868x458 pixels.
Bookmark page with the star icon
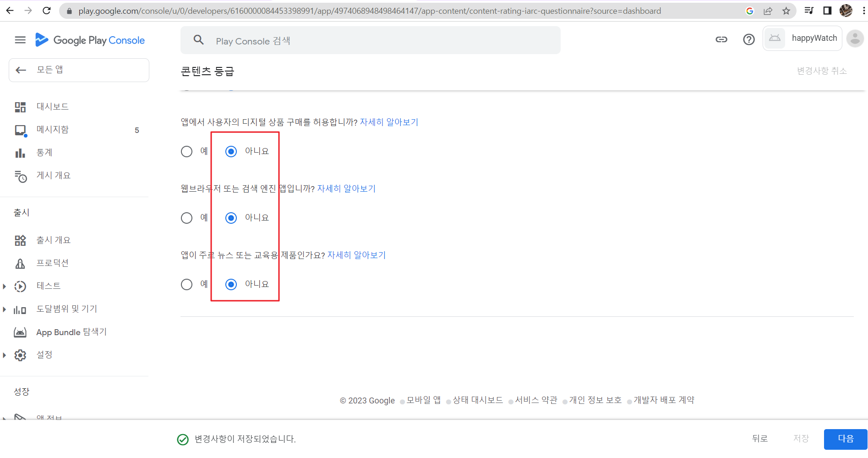[x=786, y=11]
